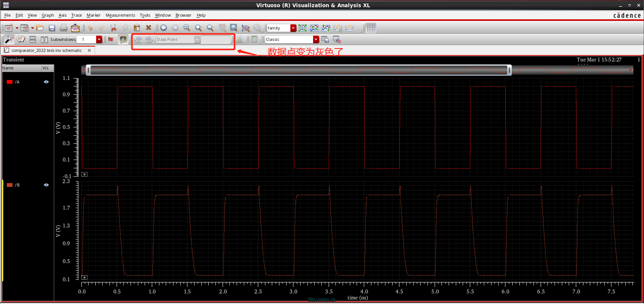Click the framed waveform image icon

coord(75,28)
